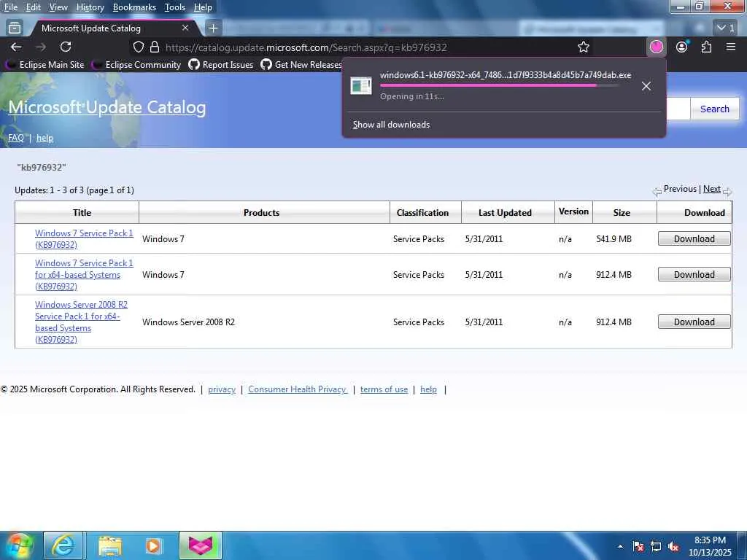This screenshot has height=560, width=747.
Task: Open terms of use link
Action: point(384,389)
